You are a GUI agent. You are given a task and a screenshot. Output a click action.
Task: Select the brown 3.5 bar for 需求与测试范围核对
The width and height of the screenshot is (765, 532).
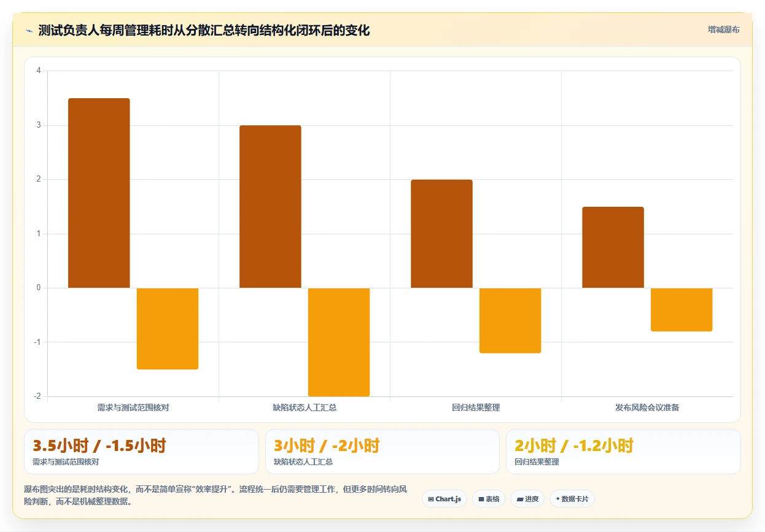(x=99, y=193)
